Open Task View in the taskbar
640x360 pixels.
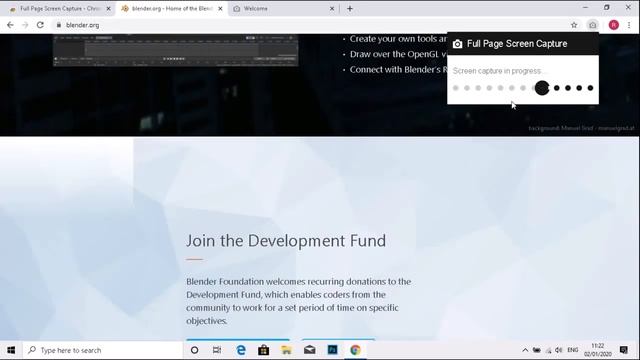pyautogui.click(x=217, y=350)
